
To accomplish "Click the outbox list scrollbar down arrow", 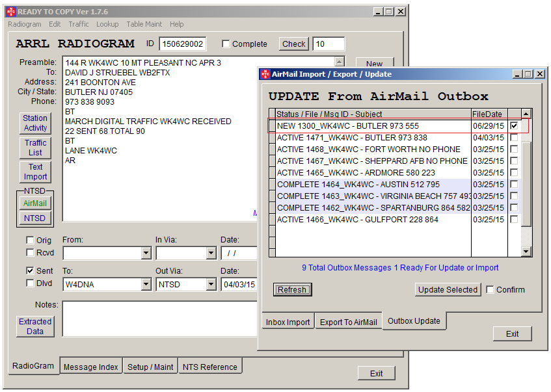I will (526, 251).
